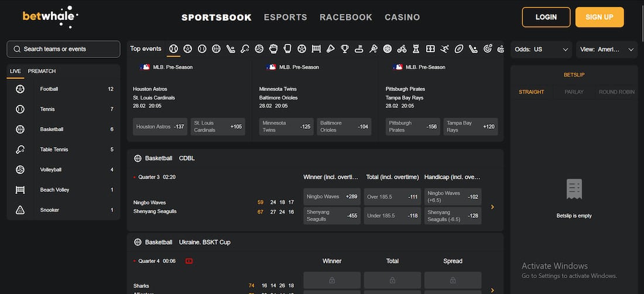The height and width of the screenshot is (294, 644).
Task: Click the Volleyball icon in the live sidebar
Action: (20, 170)
